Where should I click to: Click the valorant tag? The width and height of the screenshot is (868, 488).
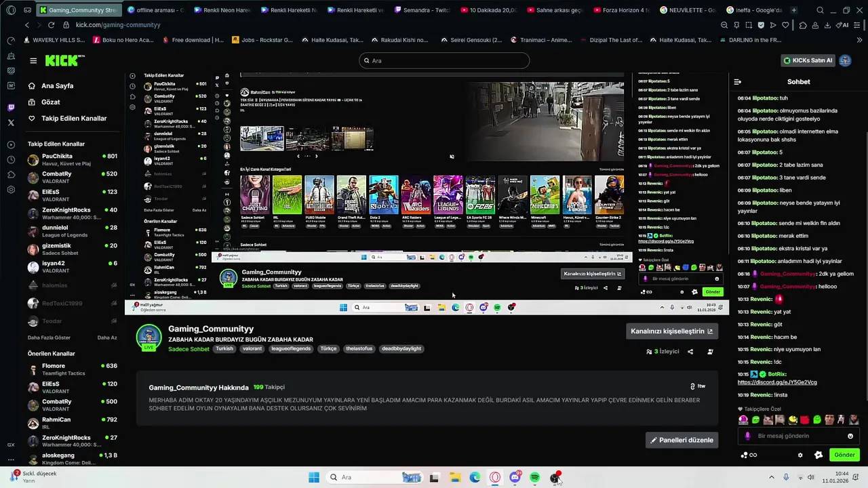point(252,348)
